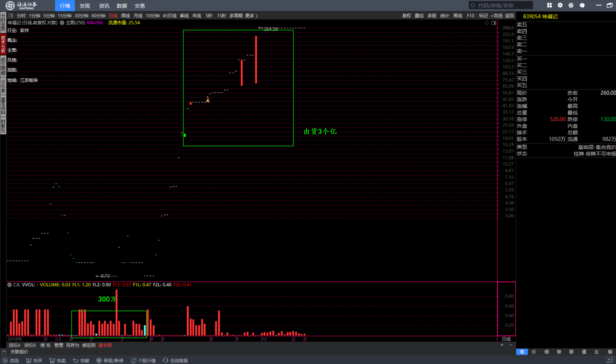This screenshot has height=364, width=616.
Task: Click the 快买 shopping cart icon
Action: point(29,360)
